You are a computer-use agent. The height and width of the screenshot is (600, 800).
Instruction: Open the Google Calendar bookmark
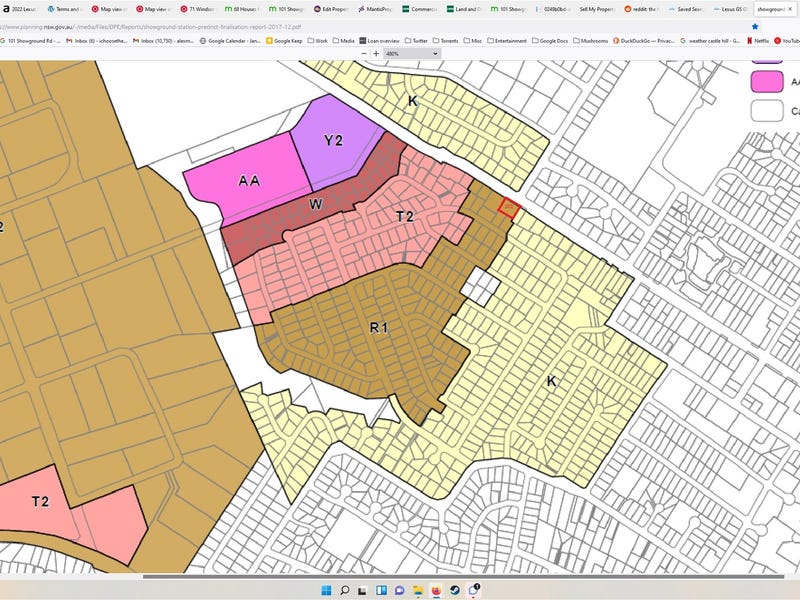pos(230,41)
